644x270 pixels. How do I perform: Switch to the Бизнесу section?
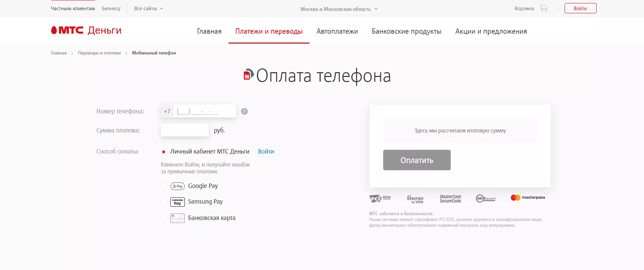(111, 9)
